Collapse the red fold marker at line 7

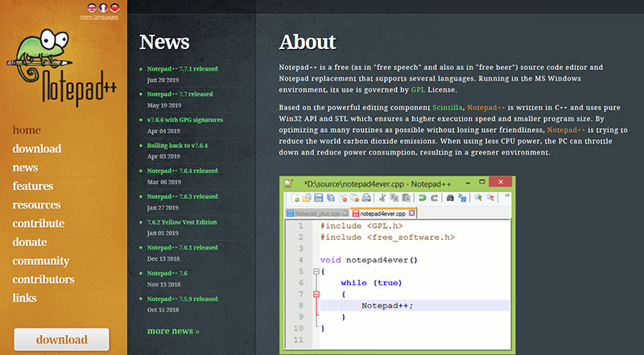coord(316,294)
